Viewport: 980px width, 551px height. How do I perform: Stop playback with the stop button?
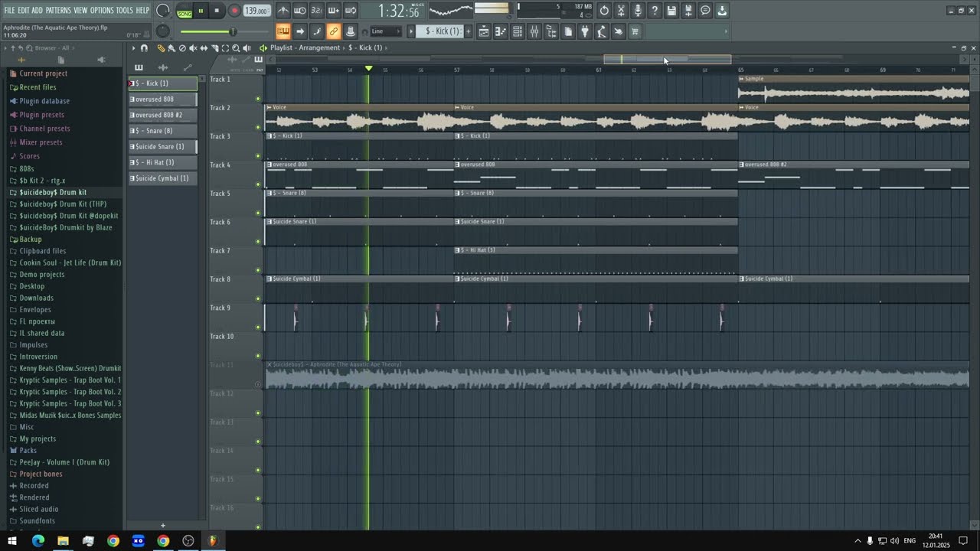point(217,11)
